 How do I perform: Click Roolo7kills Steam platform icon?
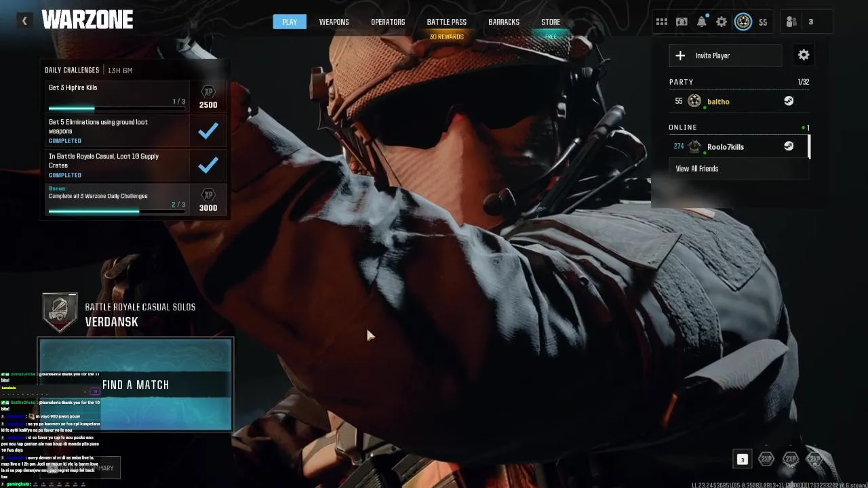pyautogui.click(x=789, y=146)
